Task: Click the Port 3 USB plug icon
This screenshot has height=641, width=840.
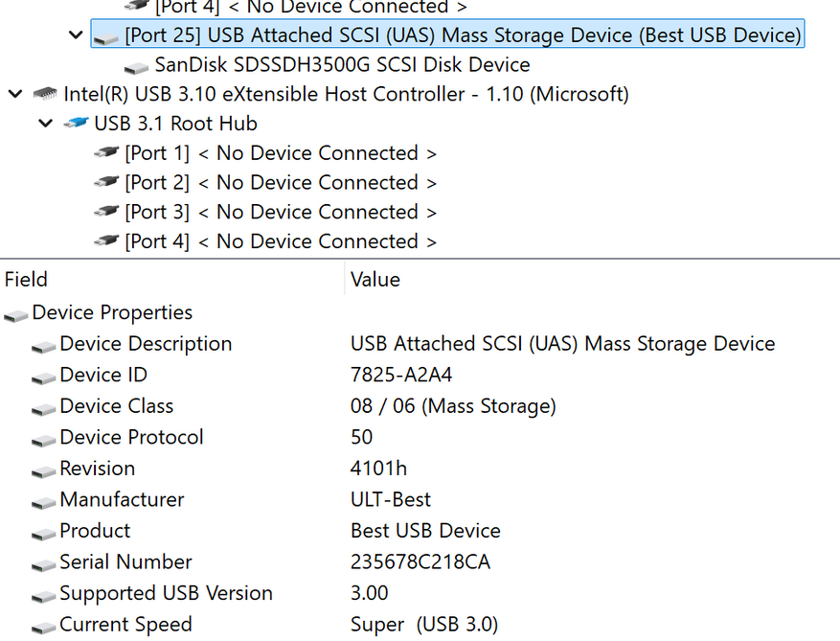Action: pyautogui.click(x=106, y=212)
